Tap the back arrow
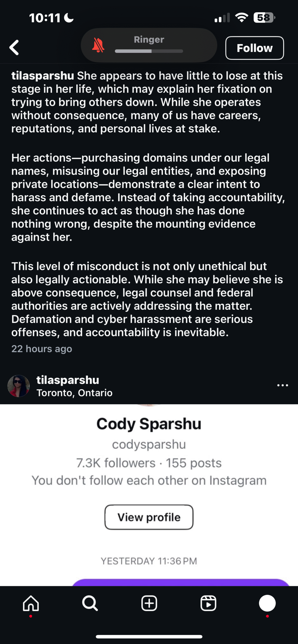Image resolution: width=298 pixels, height=644 pixels. click(14, 48)
